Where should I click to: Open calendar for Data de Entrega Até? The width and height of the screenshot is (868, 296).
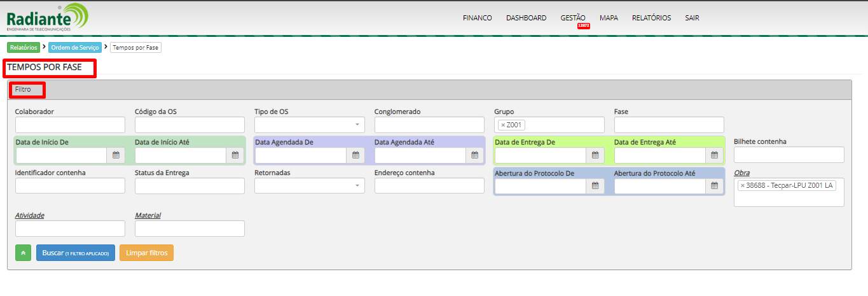714,155
